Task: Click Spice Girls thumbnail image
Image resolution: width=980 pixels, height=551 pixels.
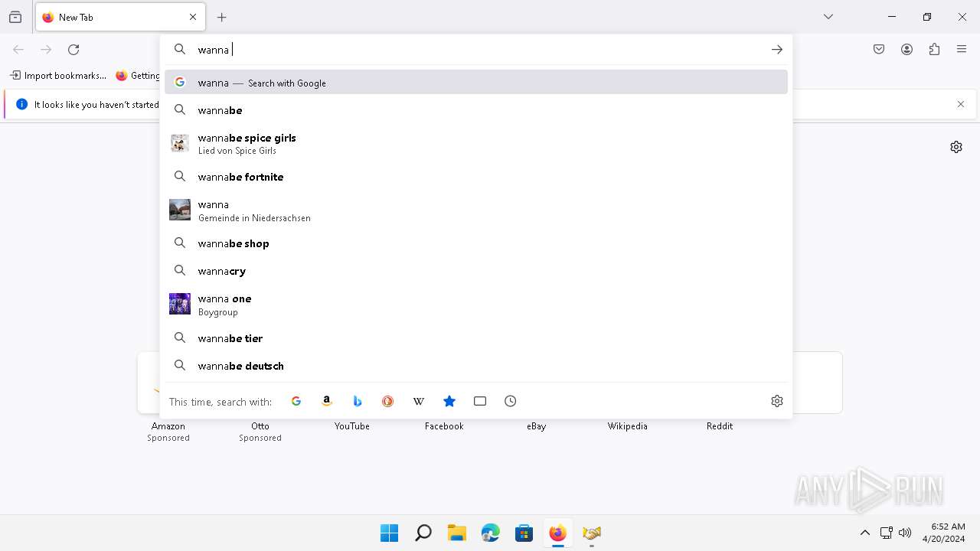Action: (180, 144)
